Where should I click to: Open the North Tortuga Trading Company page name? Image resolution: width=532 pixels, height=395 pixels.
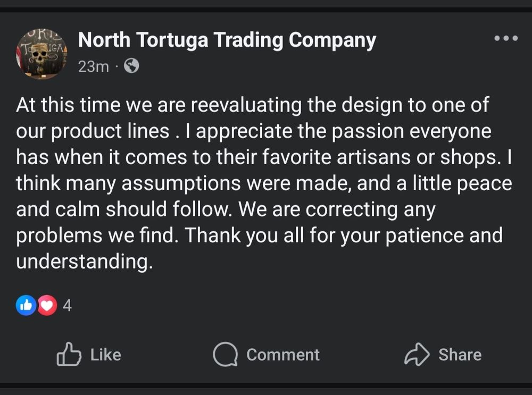click(x=227, y=40)
